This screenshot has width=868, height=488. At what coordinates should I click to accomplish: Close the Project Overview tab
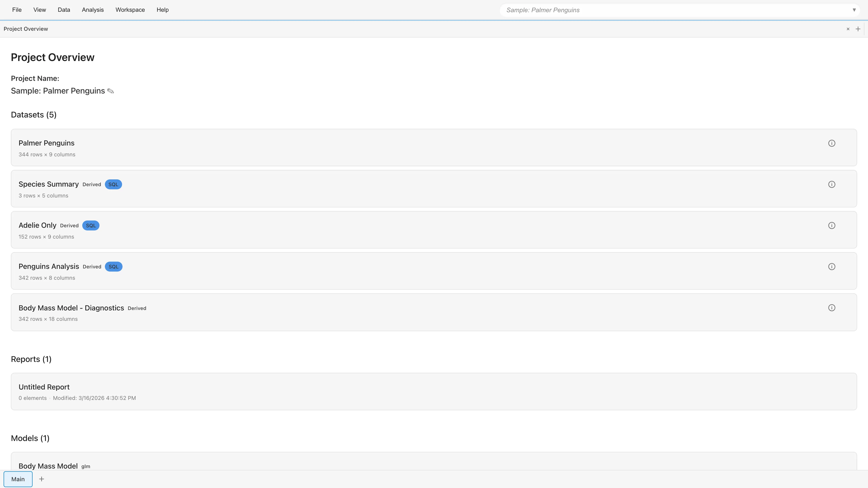point(848,29)
